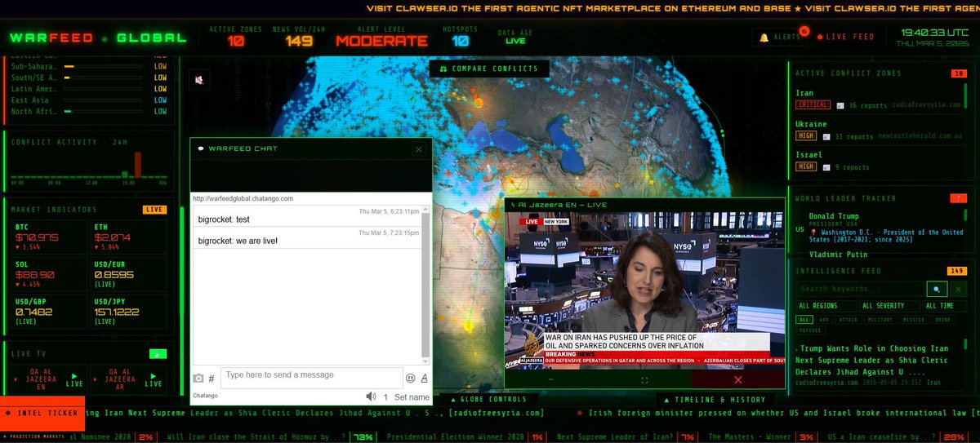Viewport: 980px width, 443px height.
Task: Click the hashtag icon in chat
Action: [x=212, y=379]
